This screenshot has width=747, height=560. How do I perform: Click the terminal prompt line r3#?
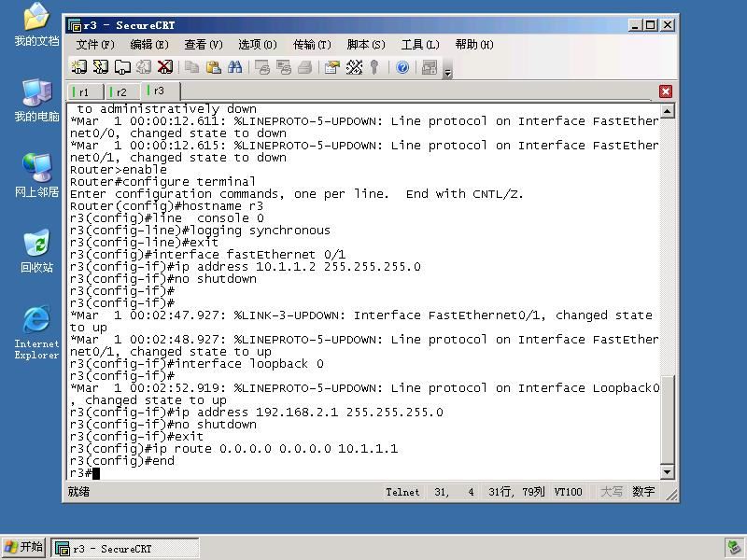tap(85, 473)
